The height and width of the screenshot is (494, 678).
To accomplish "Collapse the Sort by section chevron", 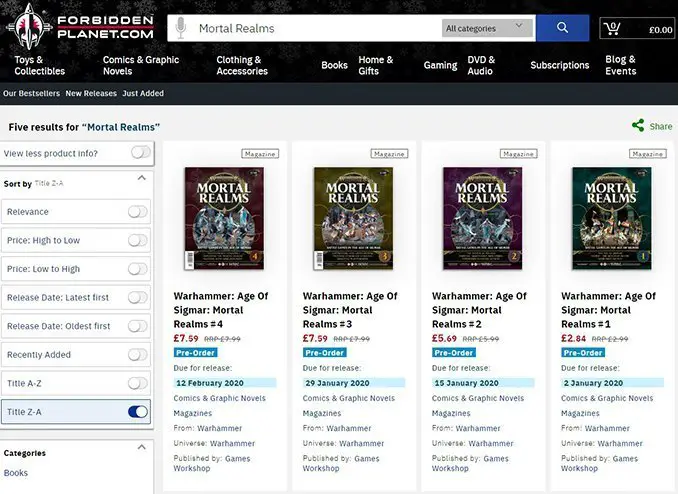I will pyautogui.click(x=141, y=178).
